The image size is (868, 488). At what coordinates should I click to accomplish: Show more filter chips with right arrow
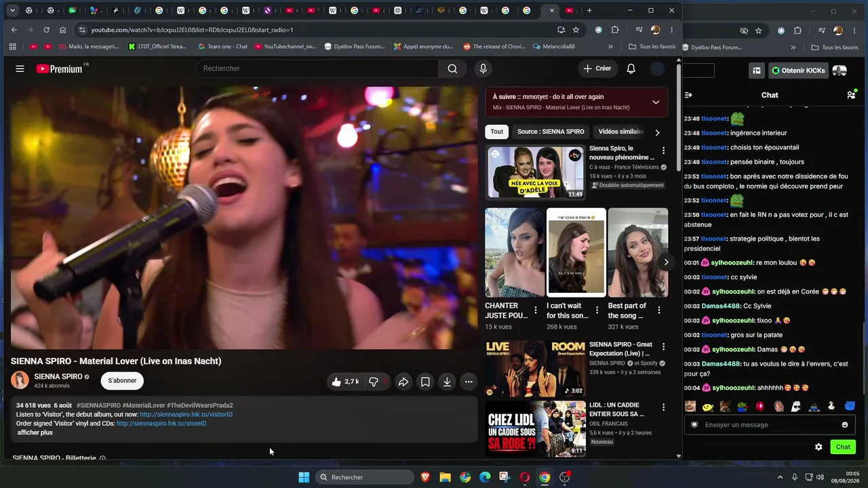pos(656,132)
